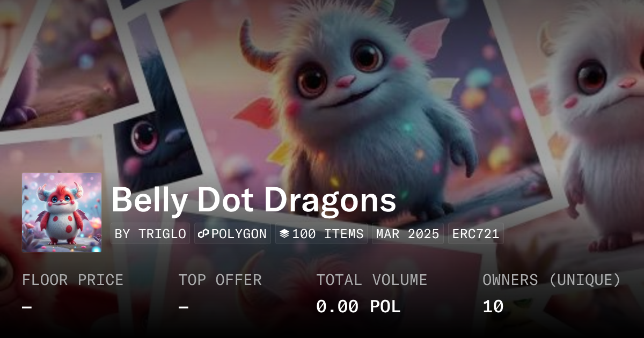644x338 pixels.
Task: Open the red dragon collection avatar
Action: (62, 212)
